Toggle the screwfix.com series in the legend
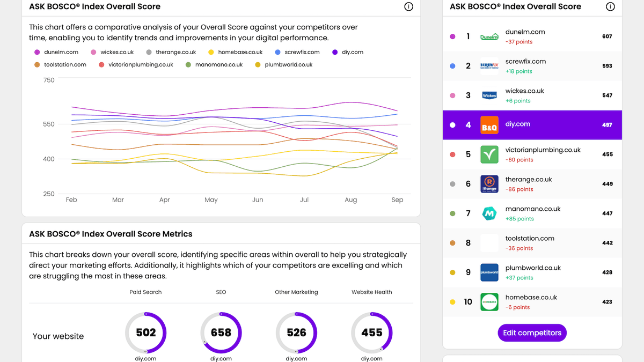 [297, 52]
